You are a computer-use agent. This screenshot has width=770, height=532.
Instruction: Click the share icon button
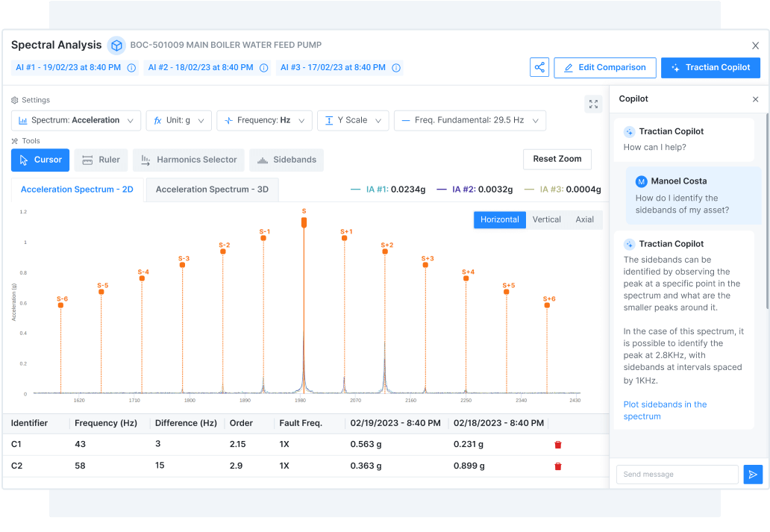(x=539, y=67)
